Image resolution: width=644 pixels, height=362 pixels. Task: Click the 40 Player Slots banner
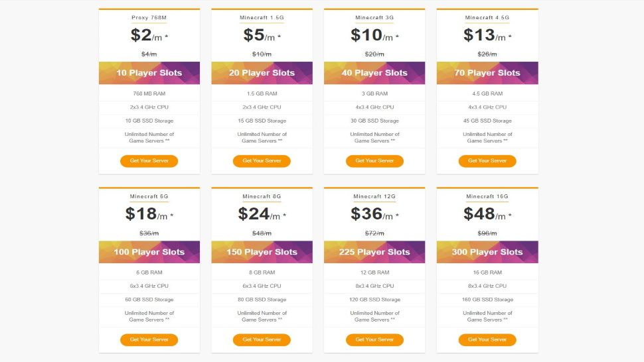(374, 73)
